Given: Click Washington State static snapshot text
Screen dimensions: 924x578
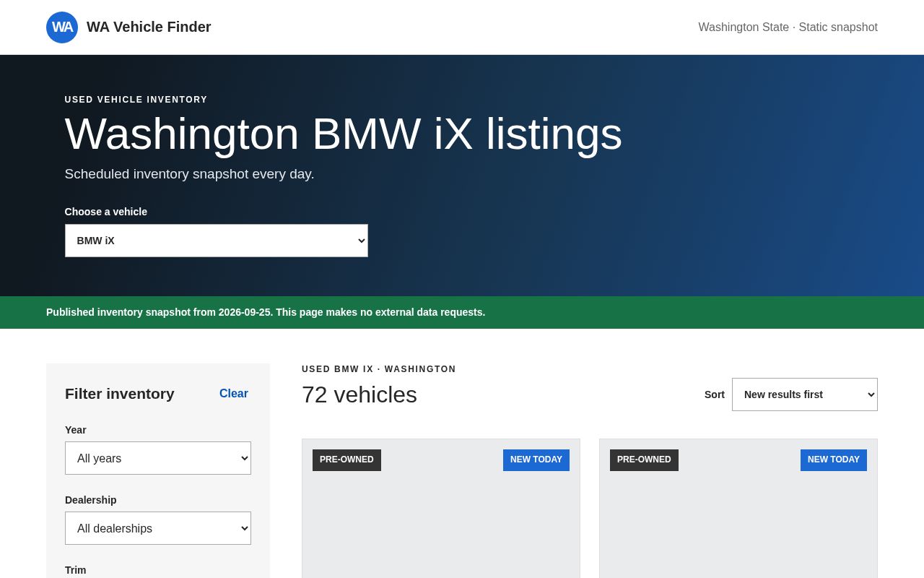Looking at the screenshot, I should click(x=788, y=27).
